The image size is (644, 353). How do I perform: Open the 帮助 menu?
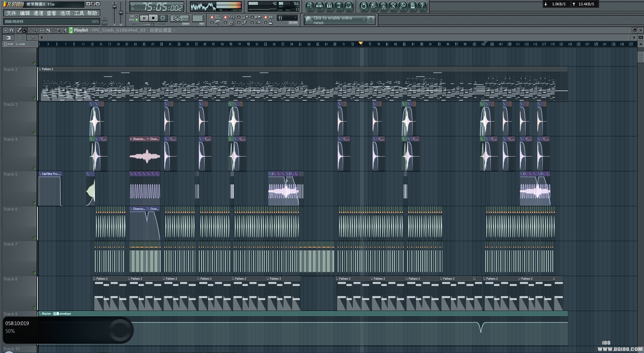click(92, 13)
